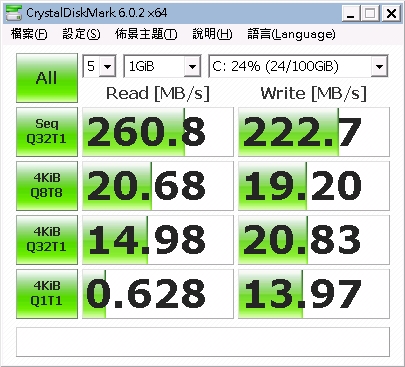Select the 4KiB Q8T8 read value 20.68
Viewport: 405px width, 367px height.
pyautogui.click(x=158, y=186)
